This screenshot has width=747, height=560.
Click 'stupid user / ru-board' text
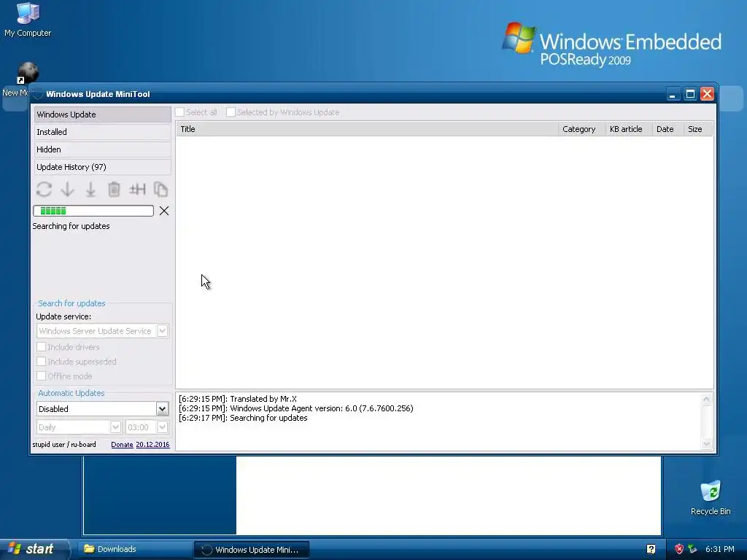(x=64, y=444)
